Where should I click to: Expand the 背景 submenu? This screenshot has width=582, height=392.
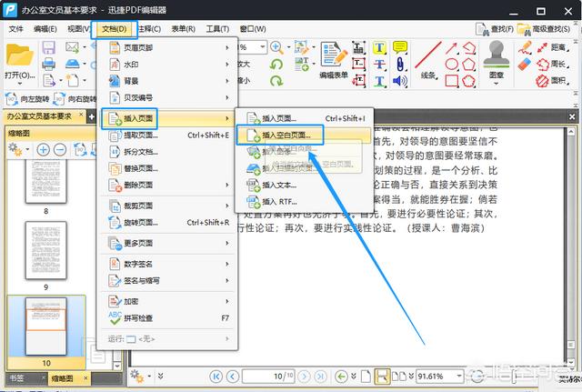click(167, 81)
